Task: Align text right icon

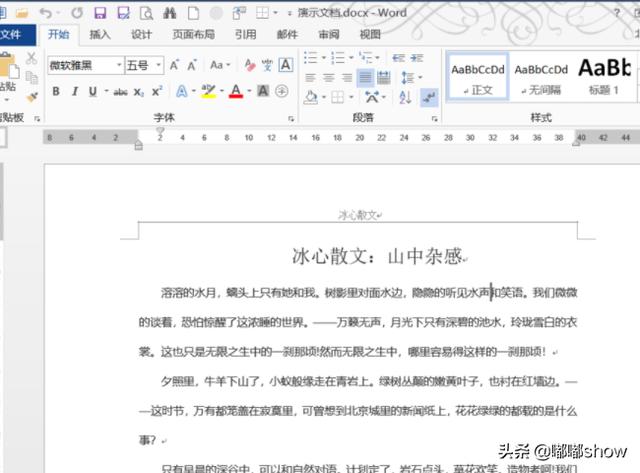Action: tap(347, 77)
